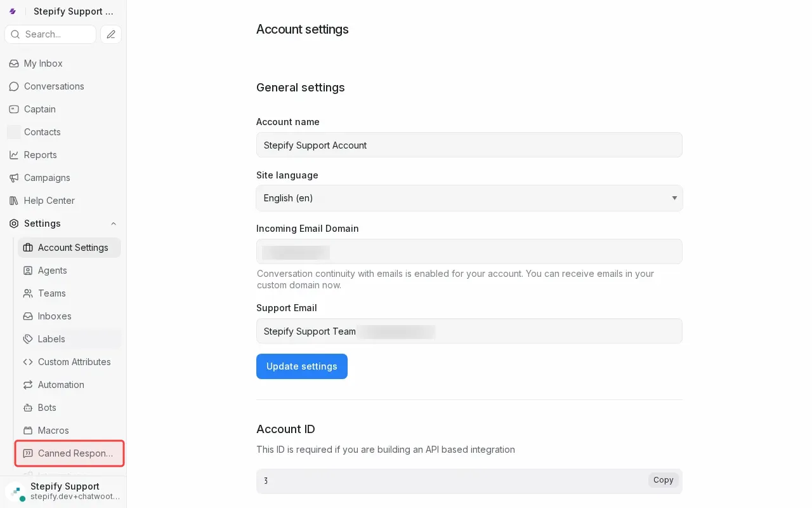Switch to the Agents settings tab
Screen dimensions: 812x508
coord(52,271)
